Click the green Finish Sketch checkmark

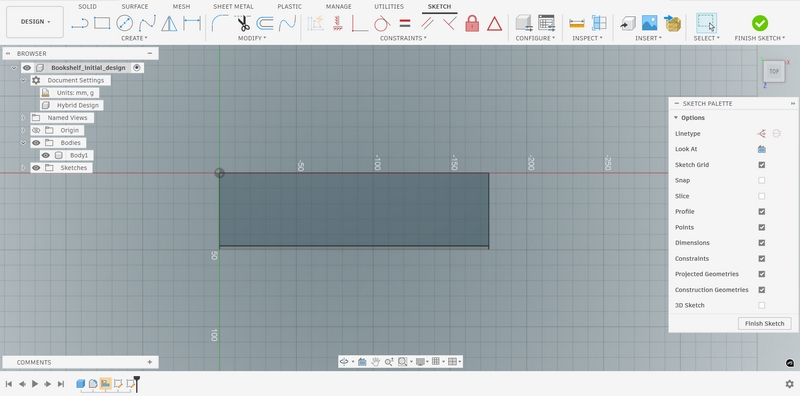click(760, 23)
